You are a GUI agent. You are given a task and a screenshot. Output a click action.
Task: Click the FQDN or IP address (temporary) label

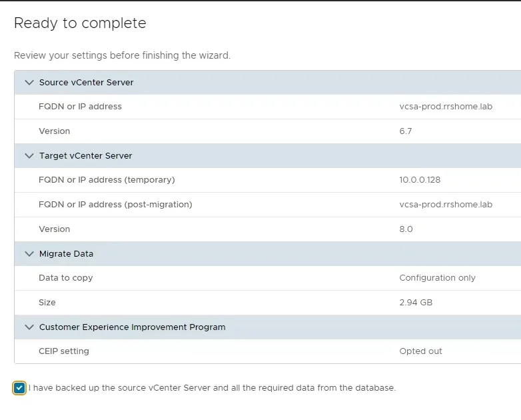click(x=107, y=180)
